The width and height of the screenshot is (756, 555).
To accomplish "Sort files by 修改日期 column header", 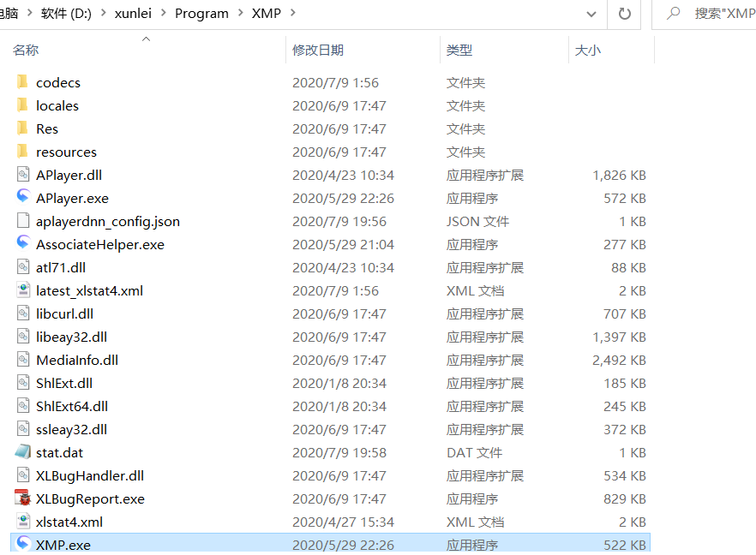I will (x=317, y=51).
